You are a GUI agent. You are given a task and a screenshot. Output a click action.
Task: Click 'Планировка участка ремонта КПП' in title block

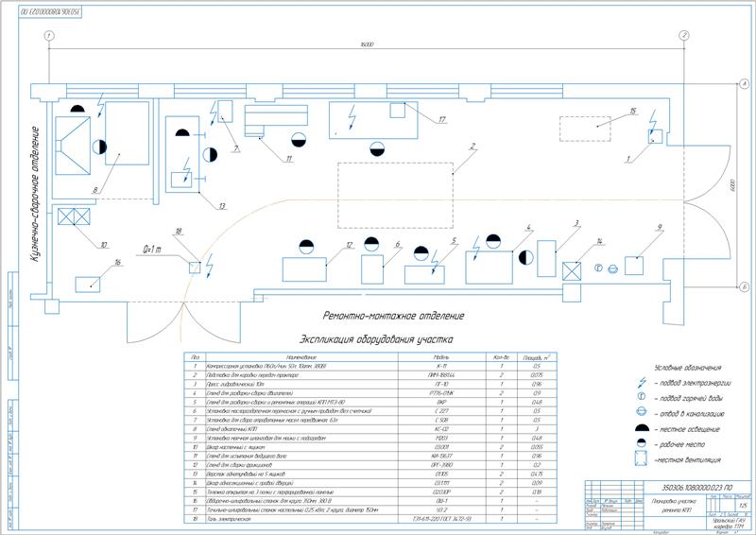pyautogui.click(x=674, y=505)
